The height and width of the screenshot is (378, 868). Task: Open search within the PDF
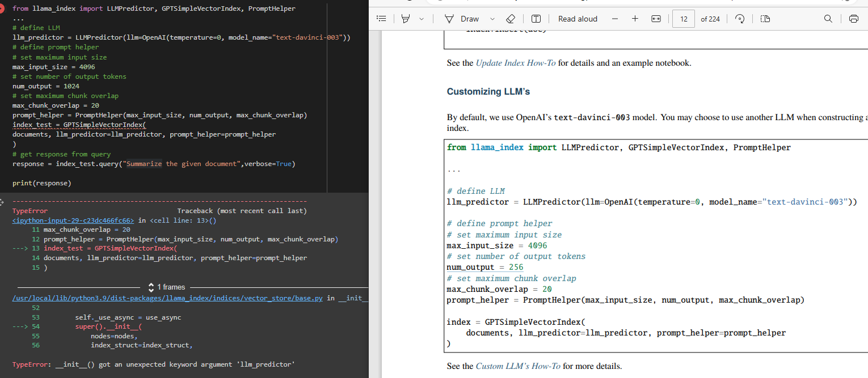click(828, 18)
